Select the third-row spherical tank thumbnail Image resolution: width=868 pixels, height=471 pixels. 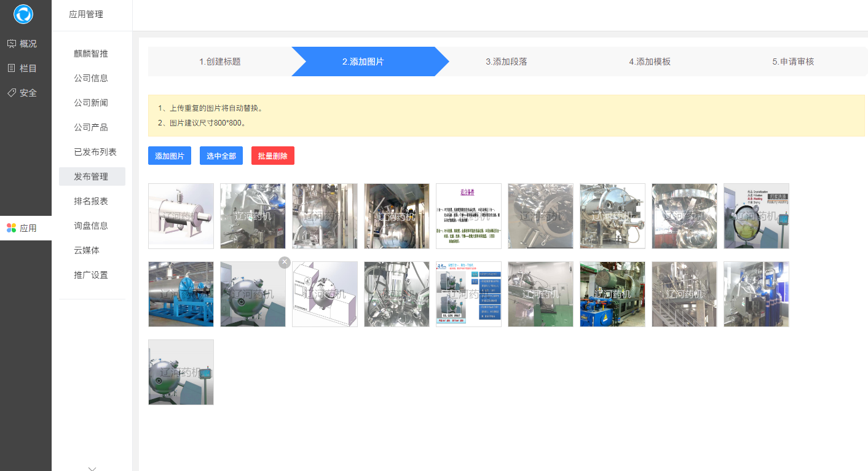pos(181,372)
